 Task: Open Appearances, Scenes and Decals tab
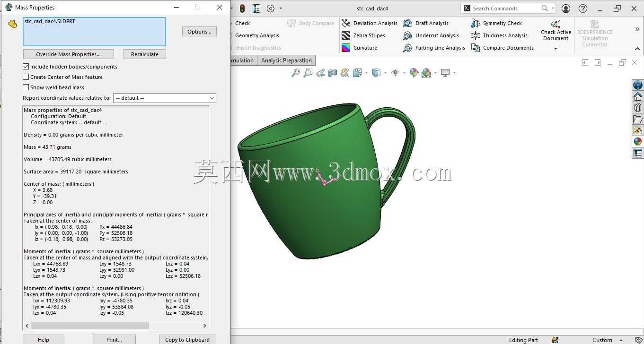(638, 142)
